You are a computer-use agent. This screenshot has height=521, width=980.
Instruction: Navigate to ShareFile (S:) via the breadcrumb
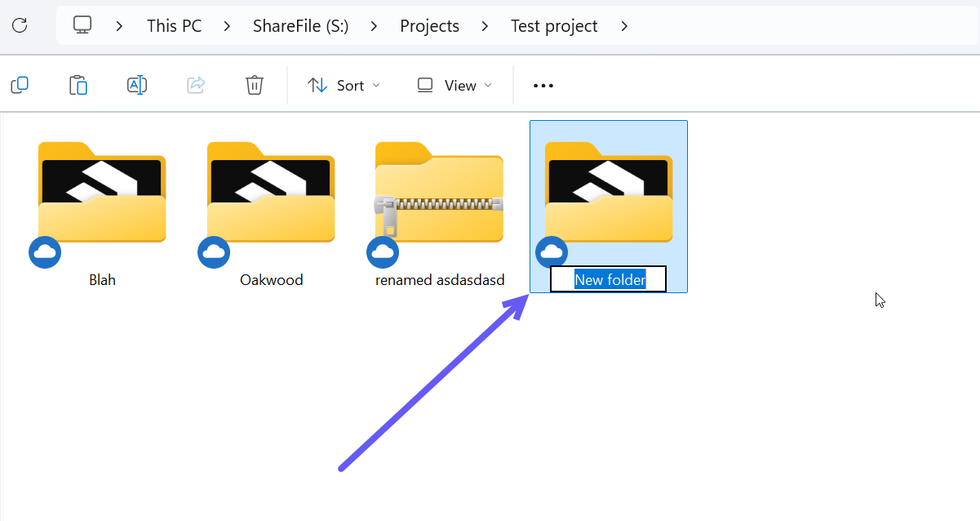(300, 25)
